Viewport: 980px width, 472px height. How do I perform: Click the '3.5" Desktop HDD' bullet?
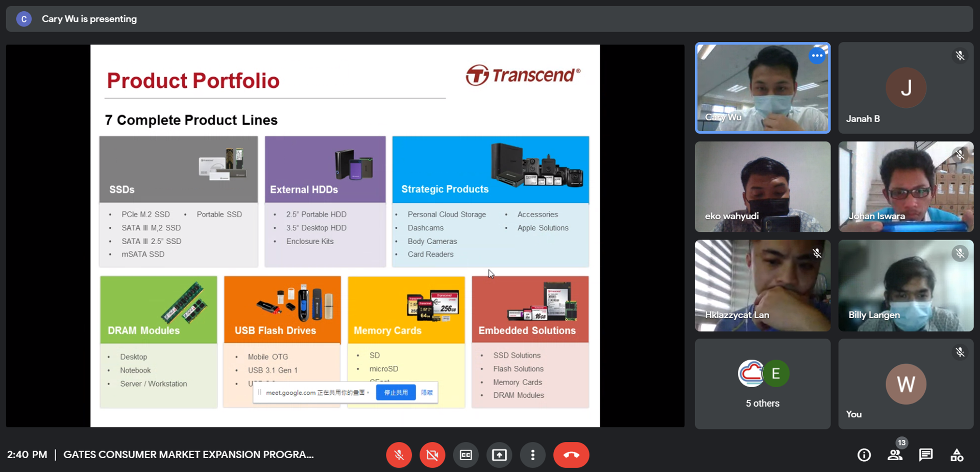[x=316, y=228]
